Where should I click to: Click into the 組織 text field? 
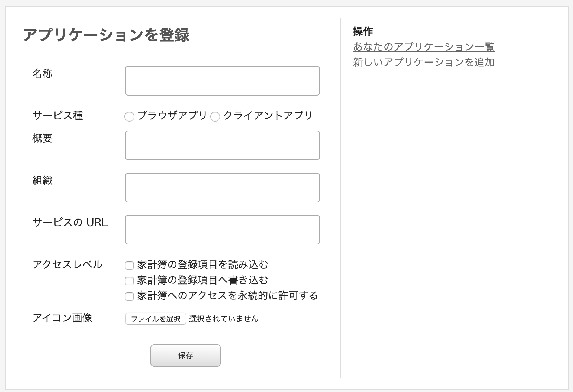point(222,188)
